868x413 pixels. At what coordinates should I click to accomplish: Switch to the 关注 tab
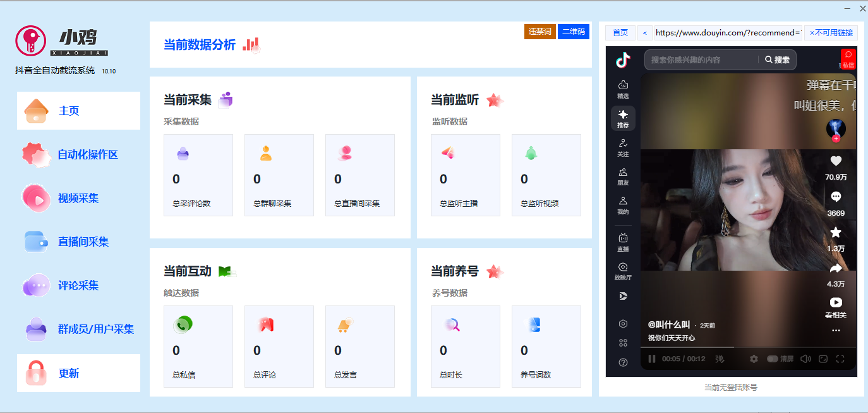click(623, 149)
